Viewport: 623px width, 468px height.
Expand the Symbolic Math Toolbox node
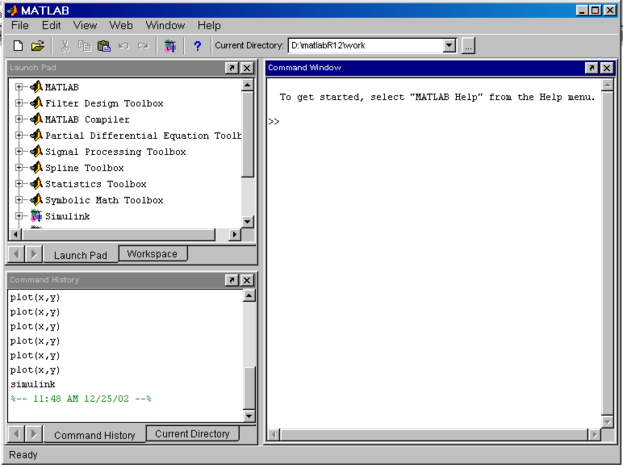19,199
